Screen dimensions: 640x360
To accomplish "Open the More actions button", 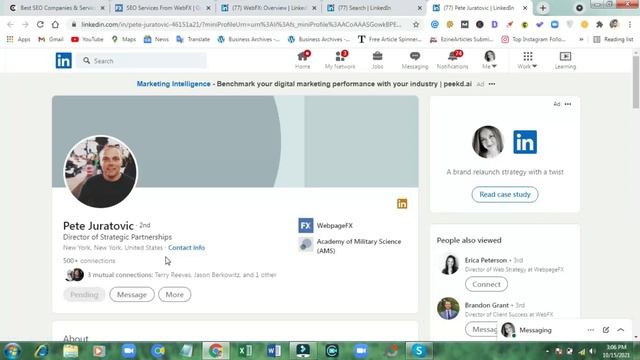I will click(174, 294).
